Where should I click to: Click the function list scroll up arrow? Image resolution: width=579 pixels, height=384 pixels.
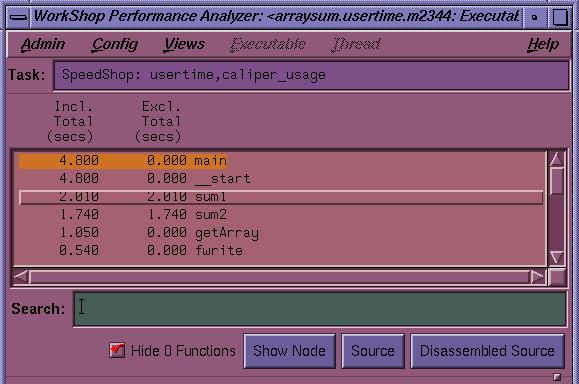point(556,159)
